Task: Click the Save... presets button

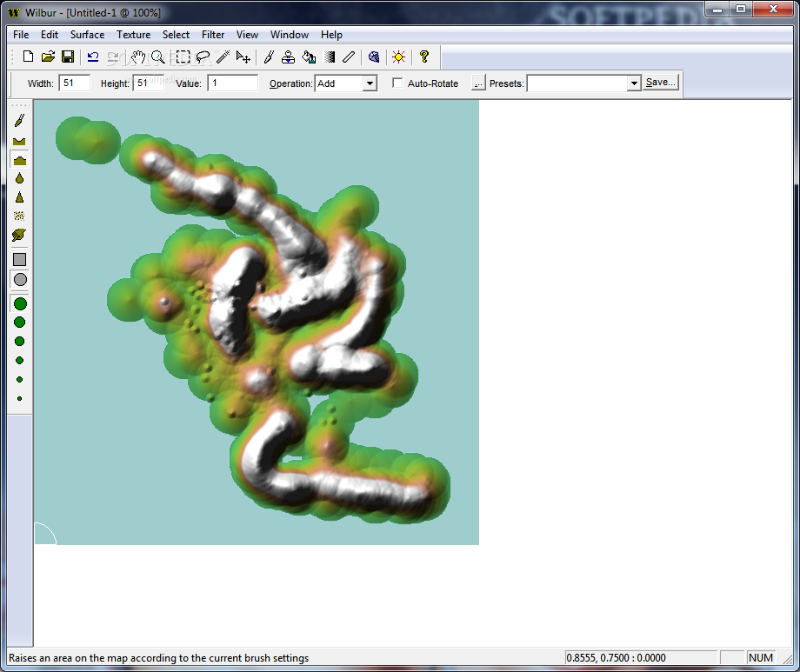Action: 661,82
